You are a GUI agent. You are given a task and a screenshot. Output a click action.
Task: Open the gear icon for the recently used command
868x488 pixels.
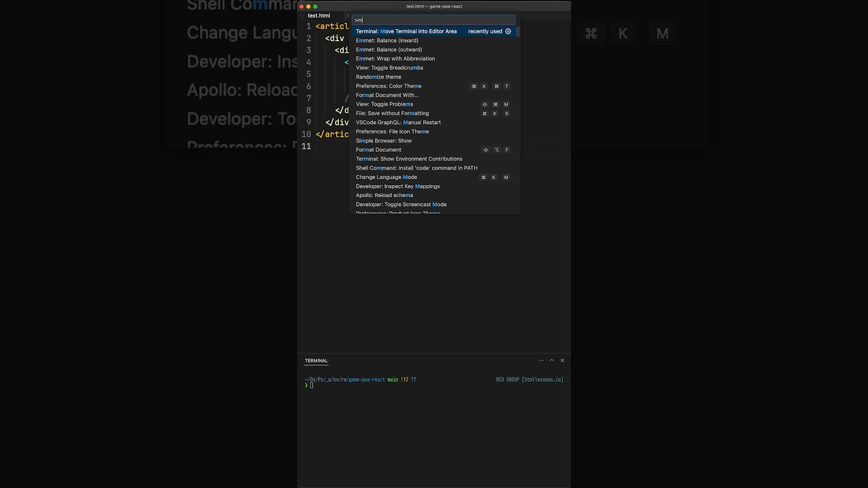tap(508, 31)
